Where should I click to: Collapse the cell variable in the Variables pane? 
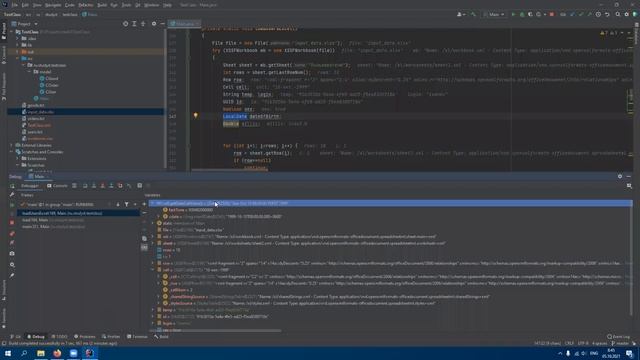coord(153,270)
